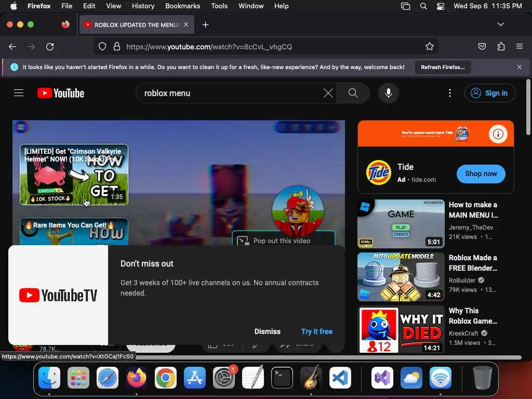532x399 pixels.
Task: Click the YouTube logo to go home
Action: (61, 93)
